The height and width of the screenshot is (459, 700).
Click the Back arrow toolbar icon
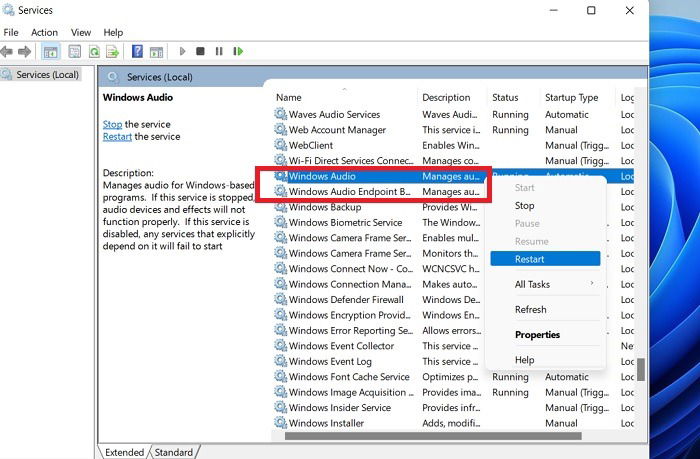pyautogui.click(x=6, y=51)
